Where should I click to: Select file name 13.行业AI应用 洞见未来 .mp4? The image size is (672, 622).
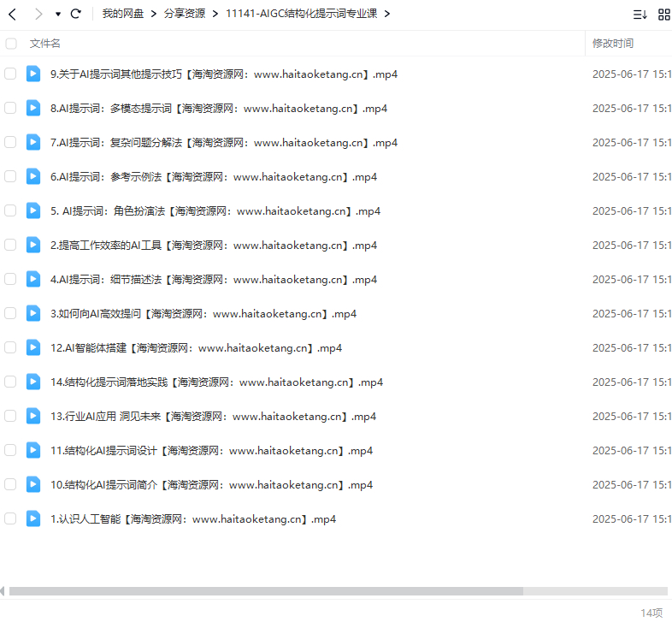tap(213, 417)
